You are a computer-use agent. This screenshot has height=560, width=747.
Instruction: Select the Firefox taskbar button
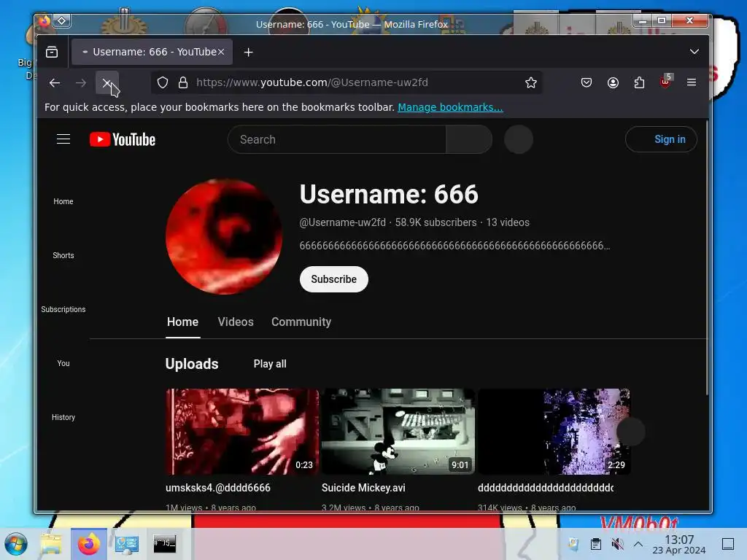coord(89,544)
